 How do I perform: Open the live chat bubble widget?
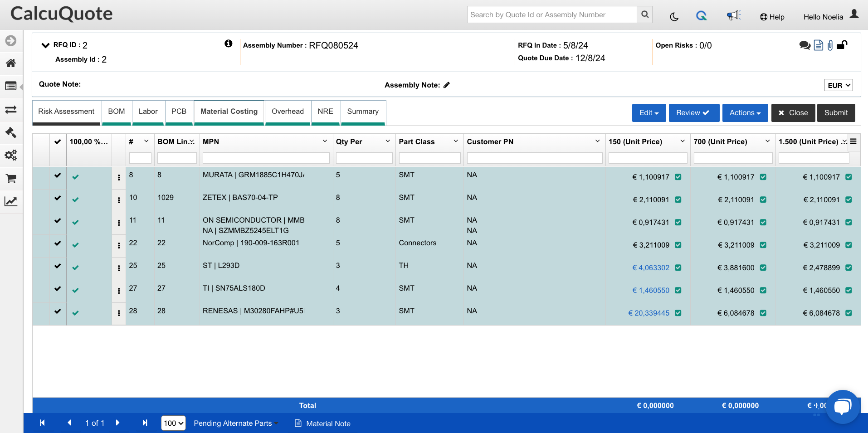[x=843, y=407]
